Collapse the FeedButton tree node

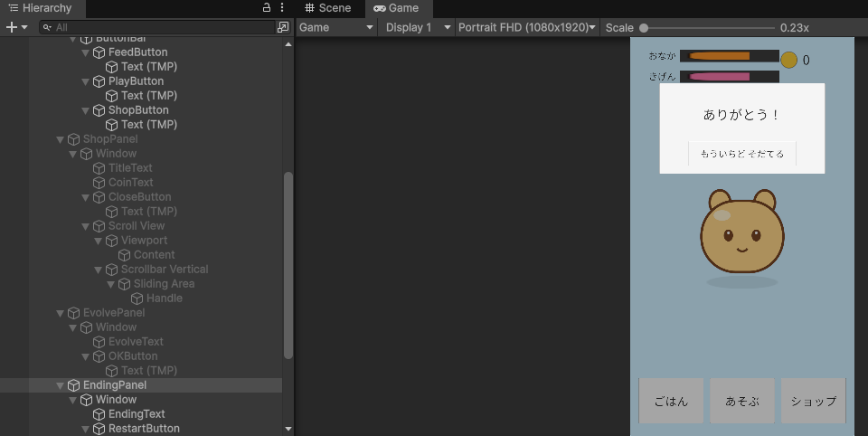(x=85, y=52)
